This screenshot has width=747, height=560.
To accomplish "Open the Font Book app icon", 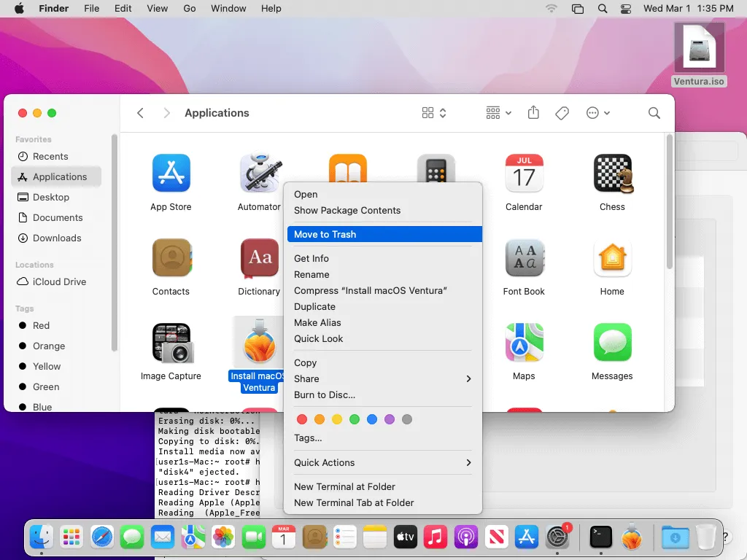I will point(524,259).
